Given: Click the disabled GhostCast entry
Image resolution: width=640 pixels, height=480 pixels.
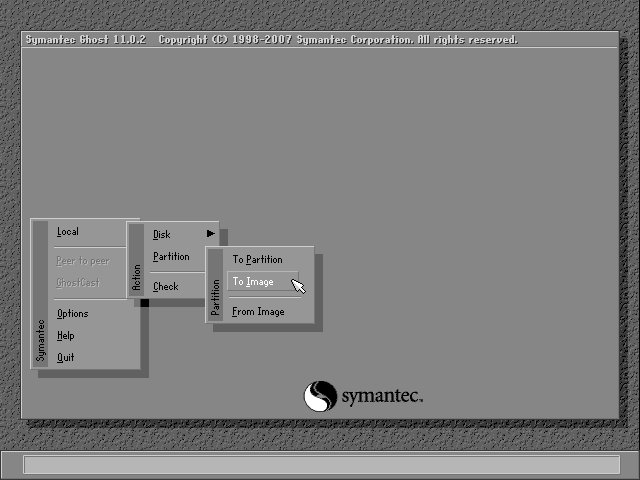Looking at the screenshot, I should (x=78, y=282).
